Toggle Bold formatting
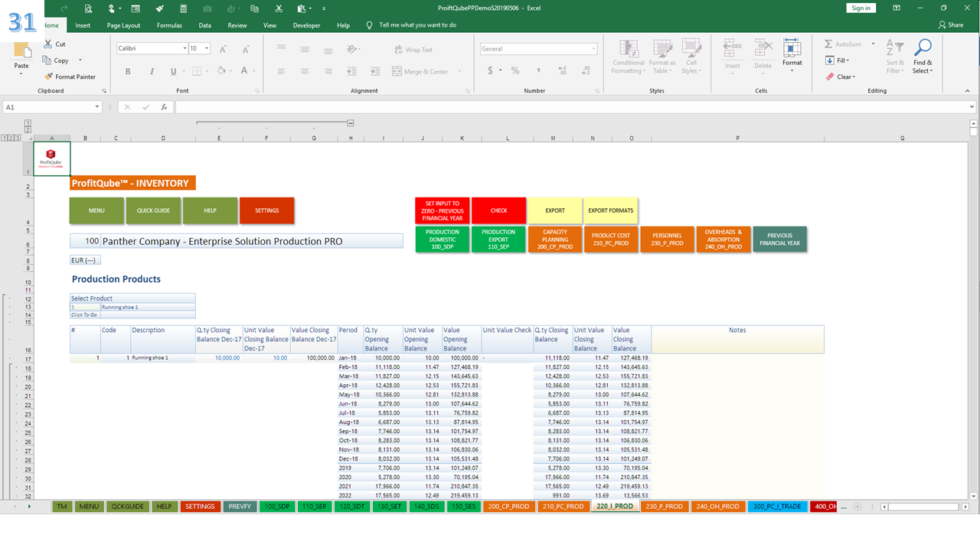 128,71
